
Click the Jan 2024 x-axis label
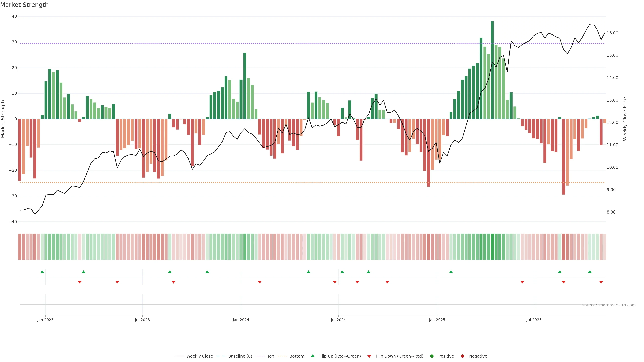click(241, 320)
